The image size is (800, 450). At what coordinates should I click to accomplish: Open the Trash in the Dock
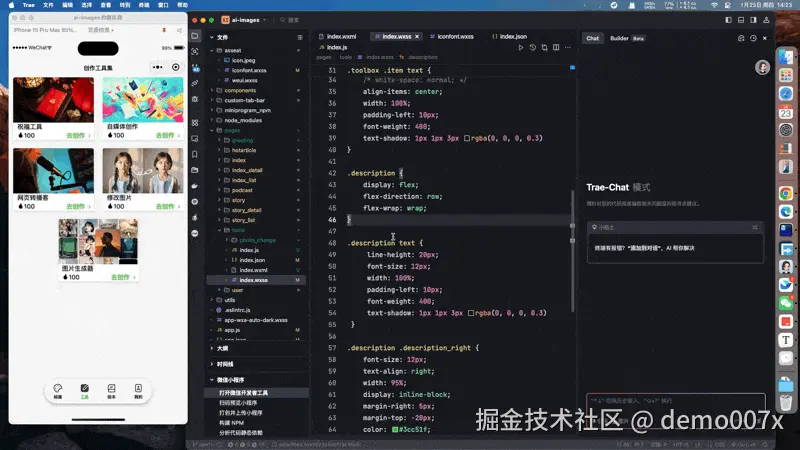pos(786,403)
